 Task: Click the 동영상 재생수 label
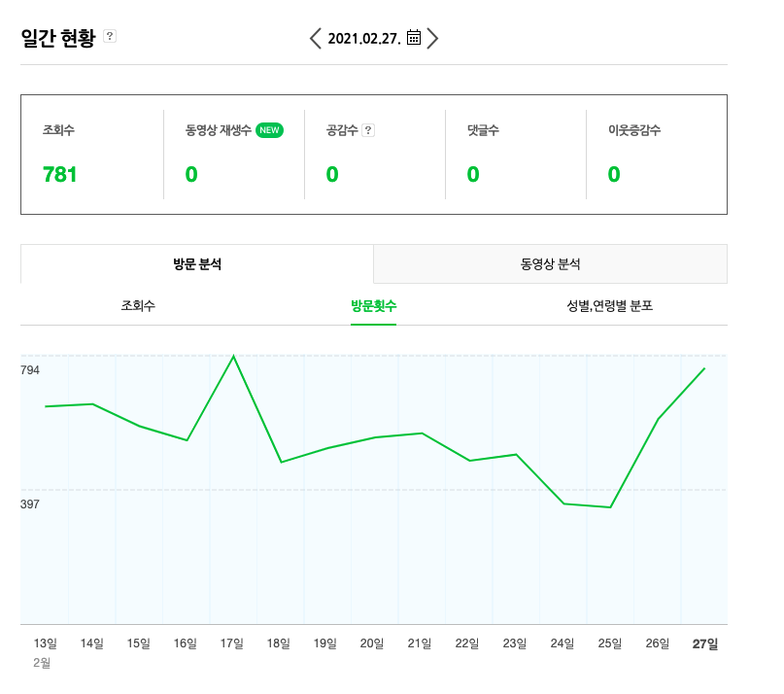218,130
